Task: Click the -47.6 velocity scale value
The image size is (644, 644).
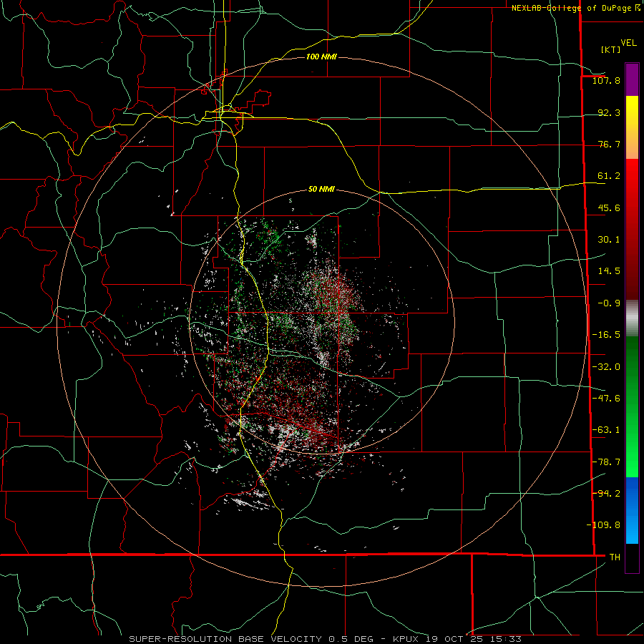Action: 606,399
